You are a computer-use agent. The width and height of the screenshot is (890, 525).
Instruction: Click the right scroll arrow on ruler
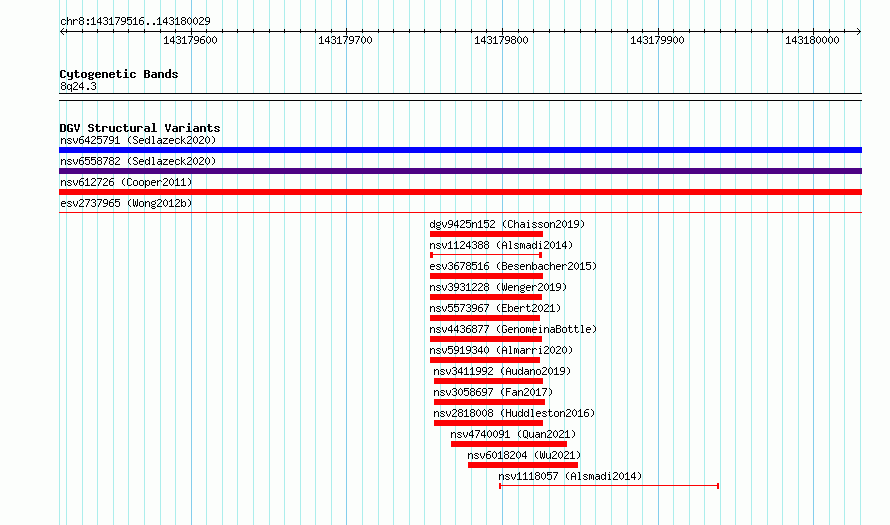pos(858,31)
